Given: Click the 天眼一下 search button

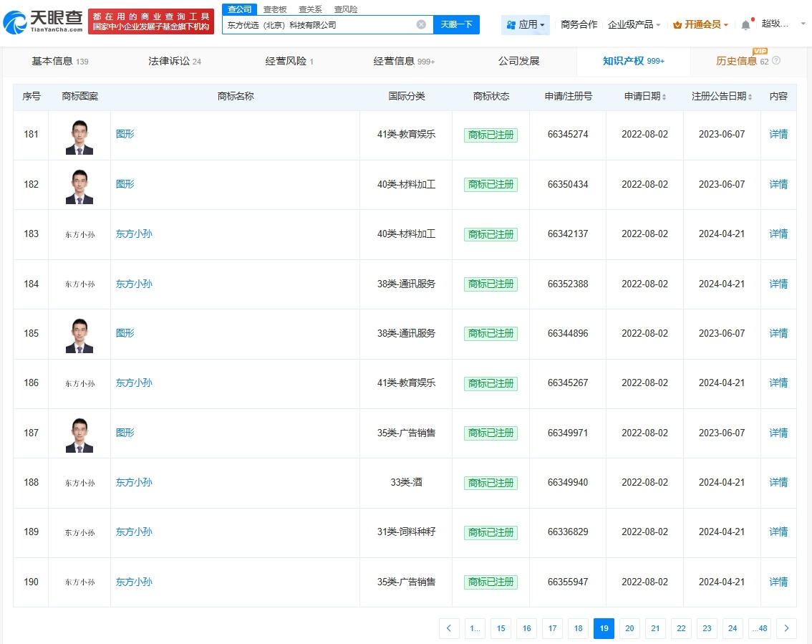Looking at the screenshot, I should point(458,24).
